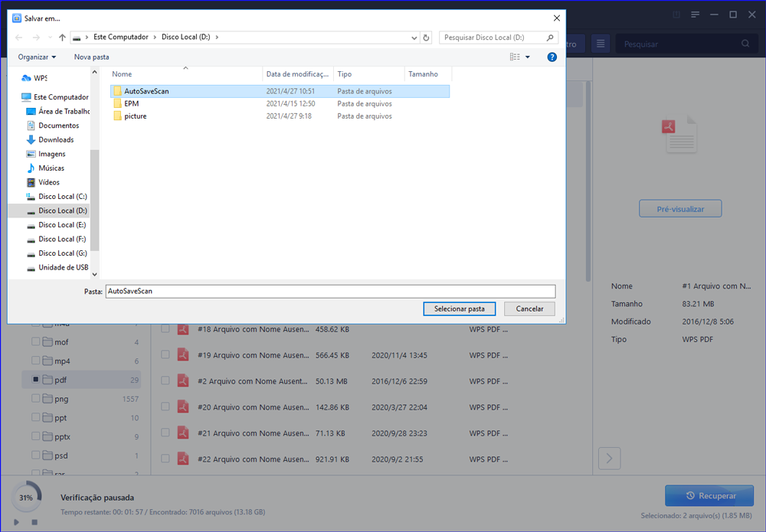The height and width of the screenshot is (532, 766).
Task: Click the #20 Arquivo PDF file icon
Action: point(183,407)
